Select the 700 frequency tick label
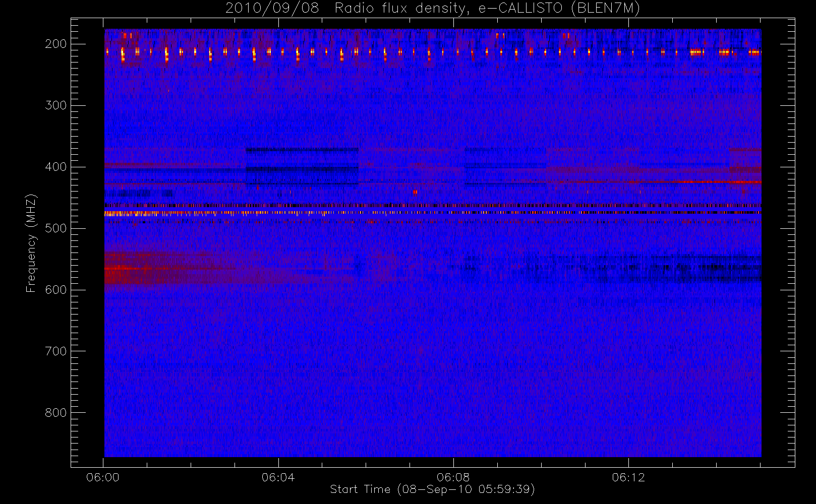Screen dimensions: 816x504 coord(56,351)
